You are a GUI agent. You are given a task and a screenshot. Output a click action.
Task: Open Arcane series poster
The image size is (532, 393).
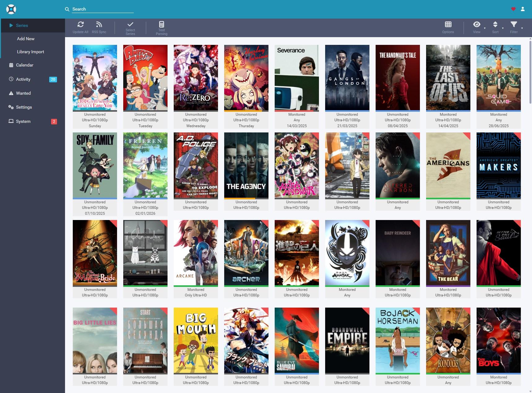pyautogui.click(x=196, y=253)
